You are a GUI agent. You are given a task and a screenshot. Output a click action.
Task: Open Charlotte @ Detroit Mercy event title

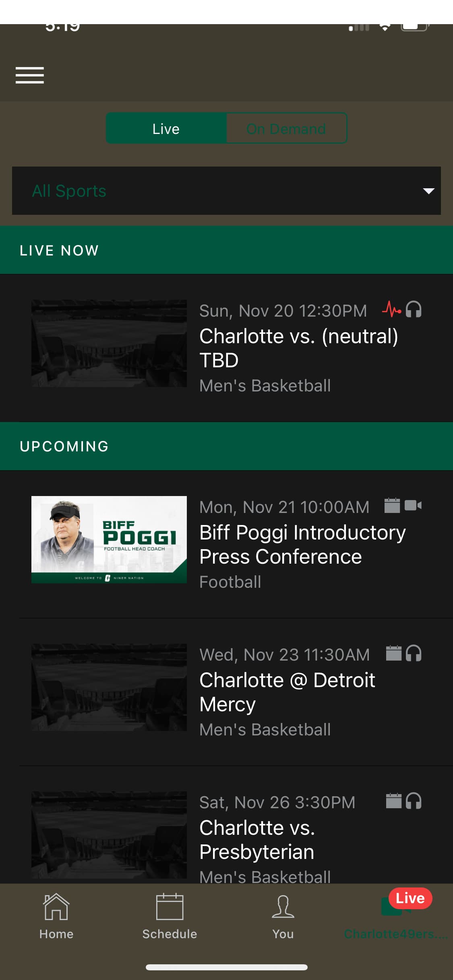(x=287, y=692)
